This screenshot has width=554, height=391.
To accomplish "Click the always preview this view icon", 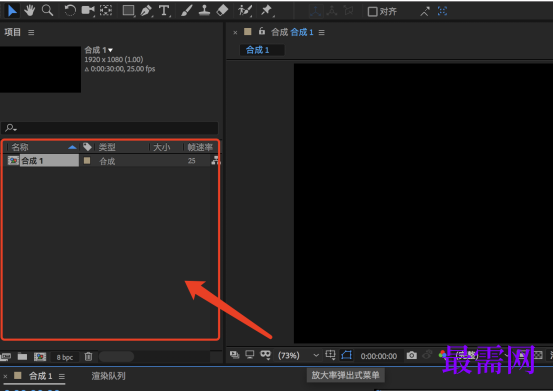I will [234, 355].
